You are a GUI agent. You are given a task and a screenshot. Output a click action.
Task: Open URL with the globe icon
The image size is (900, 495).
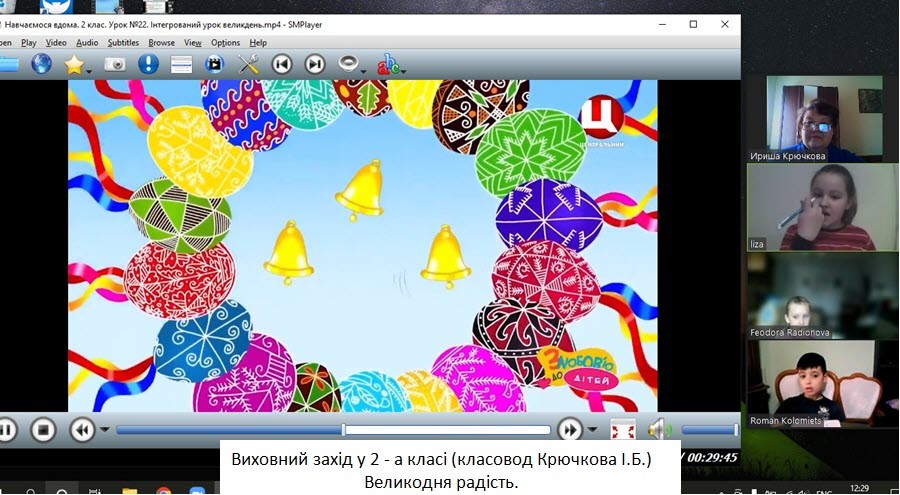click(x=41, y=65)
